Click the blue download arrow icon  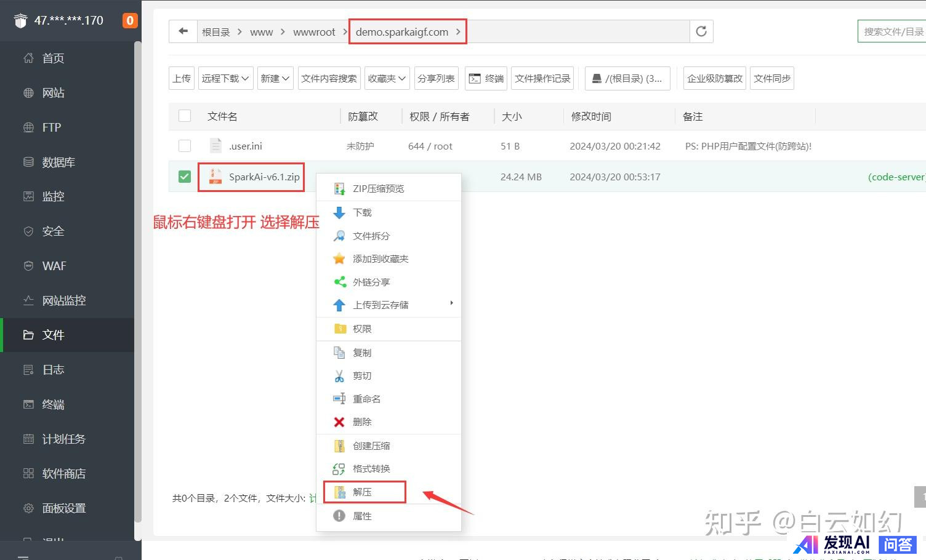[x=339, y=213]
